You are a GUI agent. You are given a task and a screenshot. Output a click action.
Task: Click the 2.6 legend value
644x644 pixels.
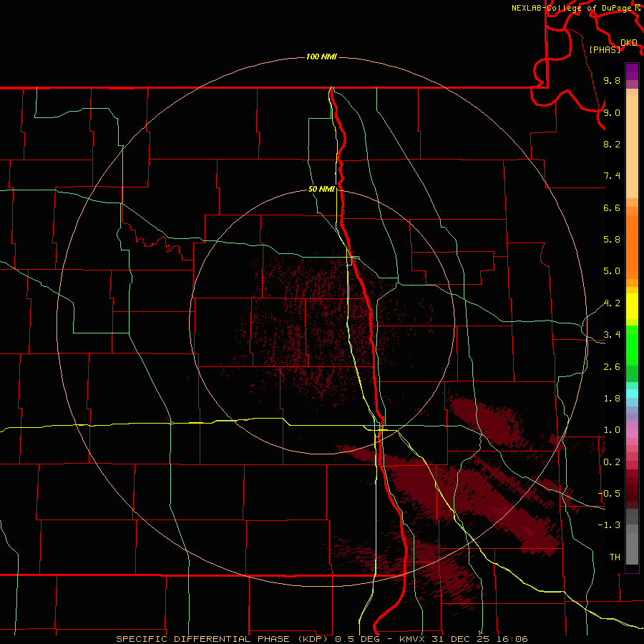pyautogui.click(x=612, y=367)
